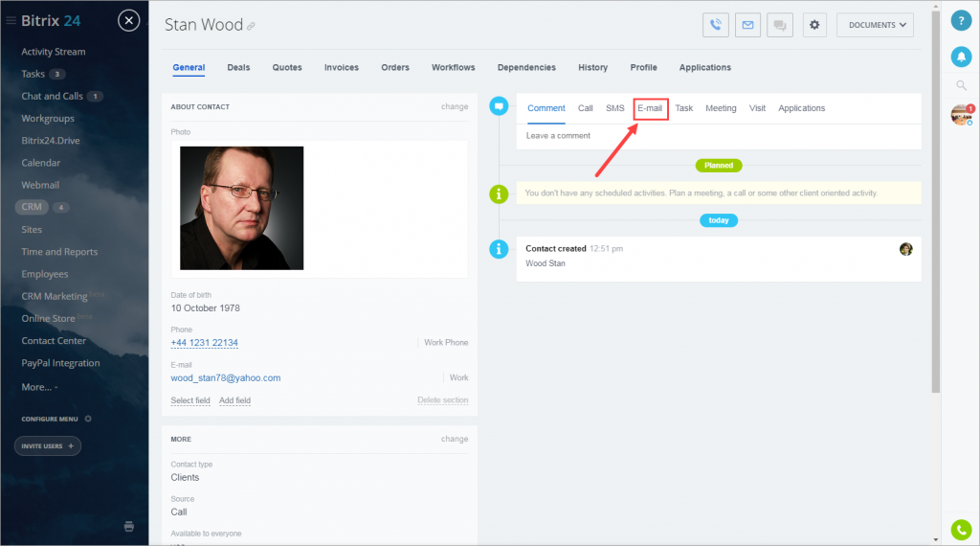Viewport: 980px width, 546px height.
Task: Click email wood_stan78@yahoo.com
Action: 226,377
